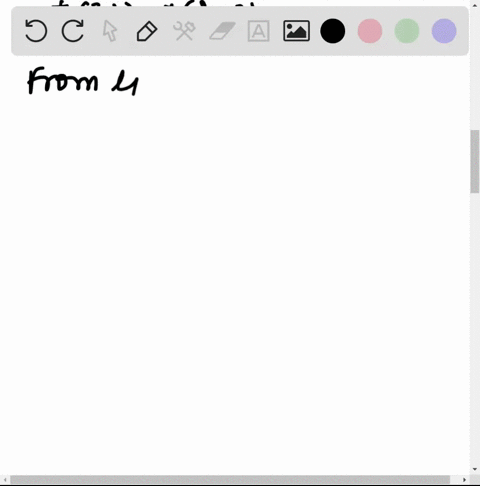480x486 pixels.
Task: Click the handwritten word 'From'
Action: tap(63, 80)
